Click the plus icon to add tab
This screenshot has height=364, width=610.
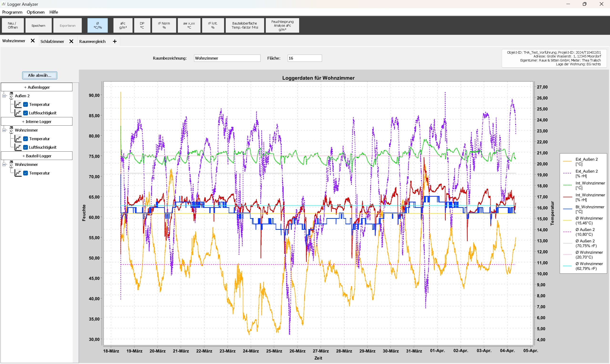(x=115, y=41)
